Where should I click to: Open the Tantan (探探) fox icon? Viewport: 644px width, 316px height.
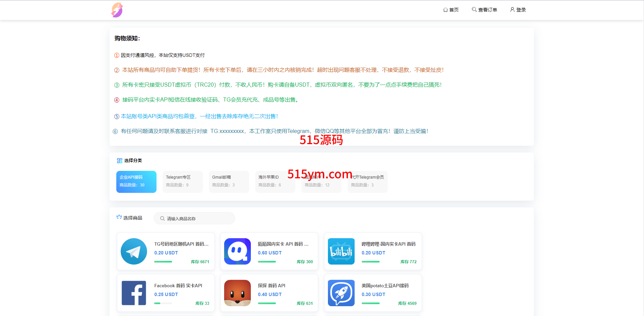[x=237, y=293]
